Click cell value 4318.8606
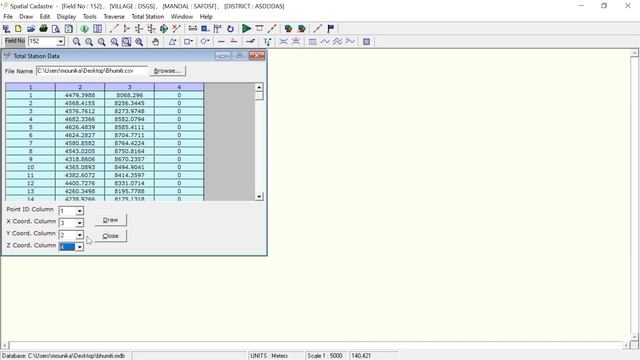640x360 pixels. [80, 159]
